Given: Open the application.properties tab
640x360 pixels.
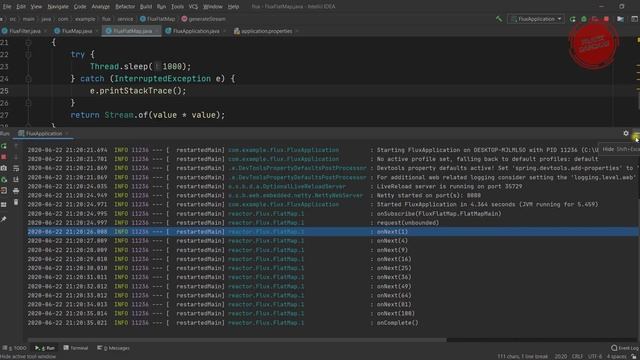Looking at the screenshot, I should point(266,31).
